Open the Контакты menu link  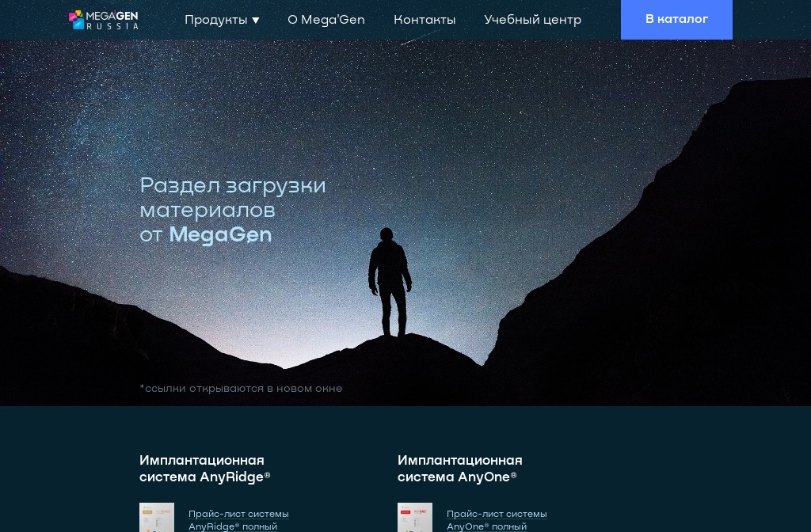point(425,20)
